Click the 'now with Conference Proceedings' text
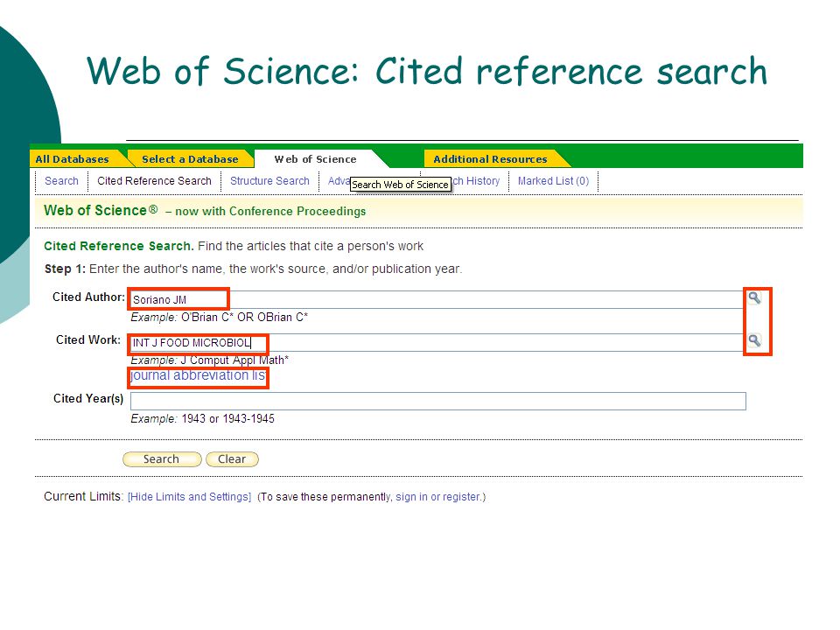Viewport: 840px width, 630px height. [270, 211]
